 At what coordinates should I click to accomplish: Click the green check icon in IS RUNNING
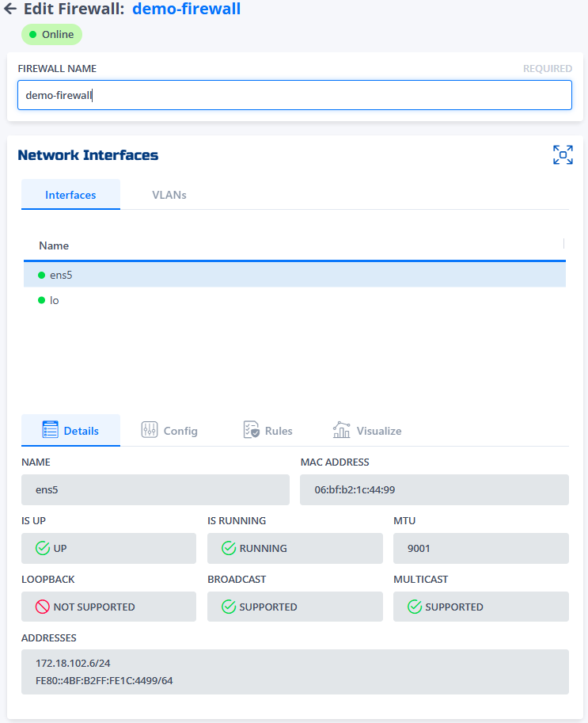[x=230, y=548]
